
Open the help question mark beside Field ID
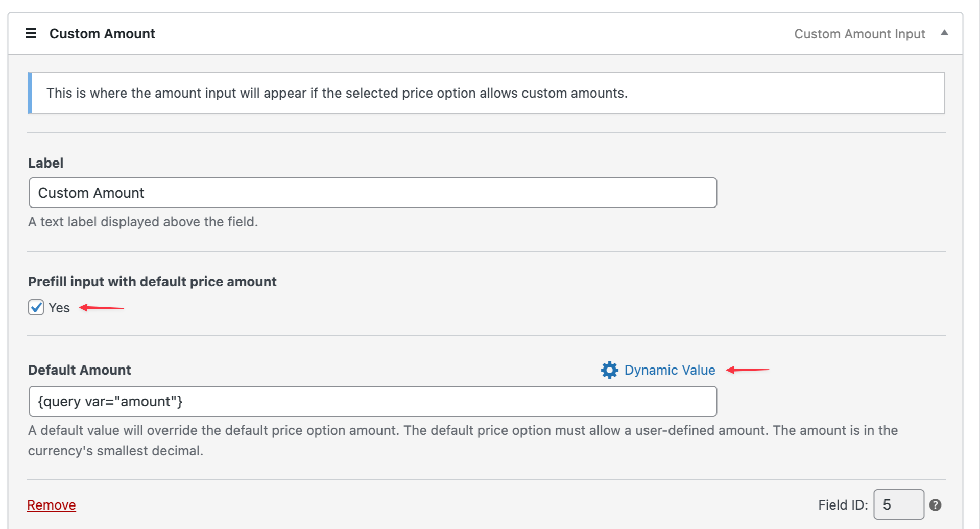(935, 505)
